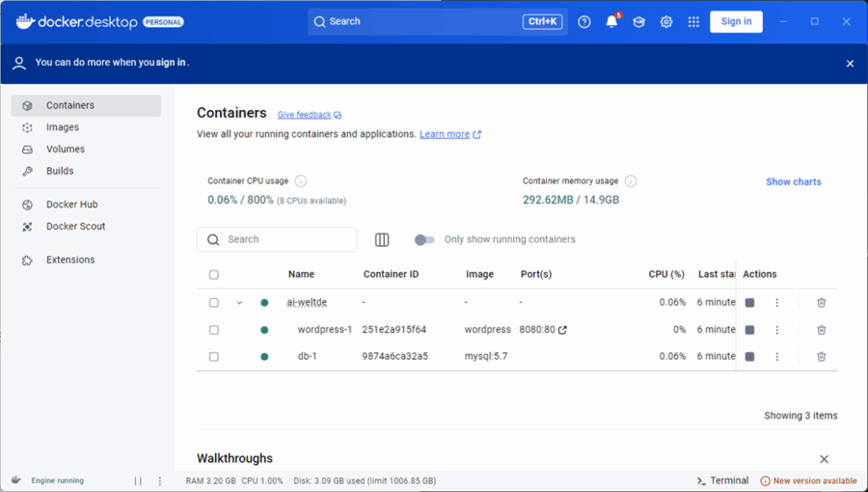Click the sign in link in banner
Image resolution: width=868 pixels, height=492 pixels.
tap(171, 63)
